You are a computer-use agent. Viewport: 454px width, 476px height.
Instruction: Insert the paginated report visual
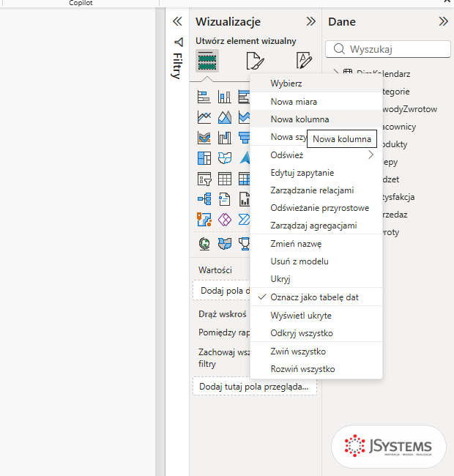[244, 199]
